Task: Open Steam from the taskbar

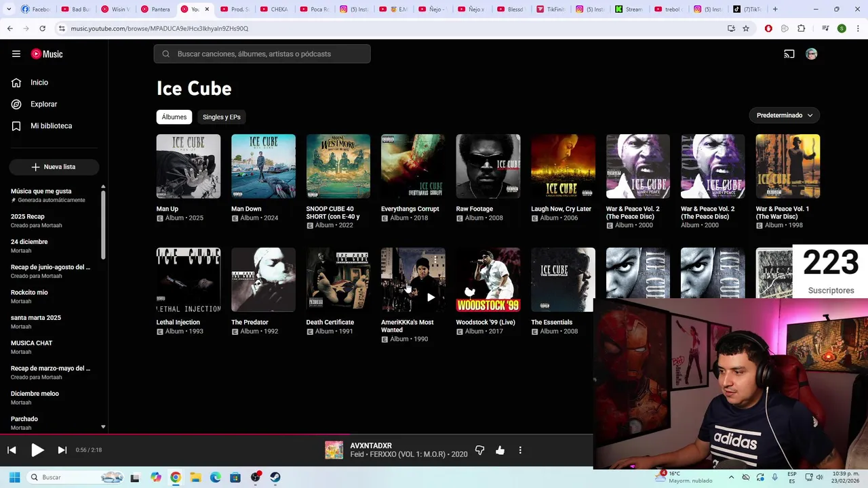Action: point(275,477)
